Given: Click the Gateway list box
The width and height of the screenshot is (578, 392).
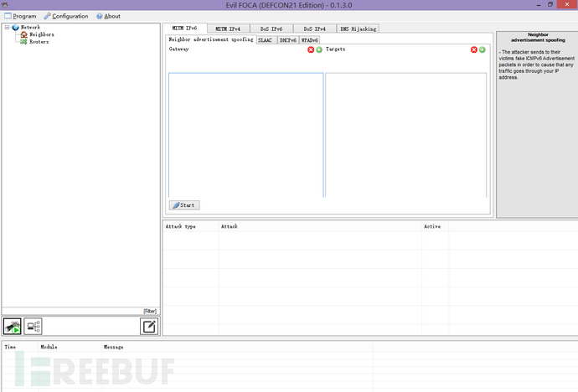Looking at the screenshot, I should click(246, 135).
